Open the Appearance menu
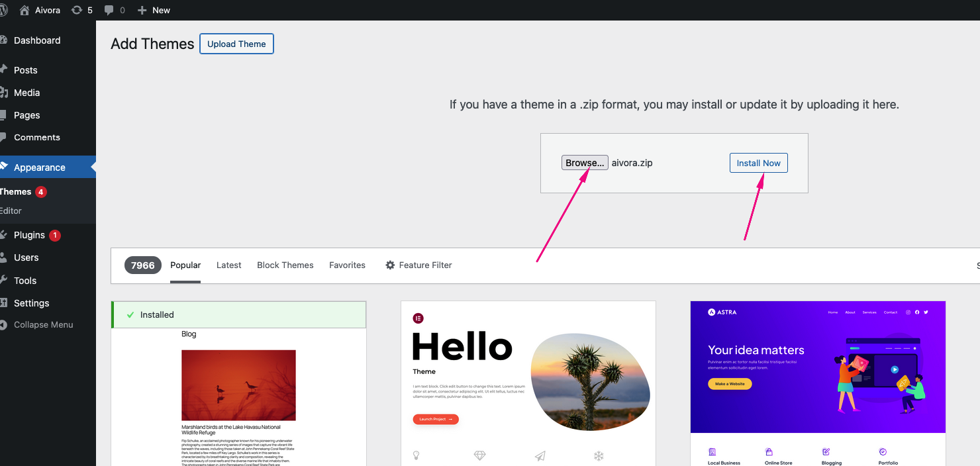This screenshot has width=980, height=466. pos(40,167)
